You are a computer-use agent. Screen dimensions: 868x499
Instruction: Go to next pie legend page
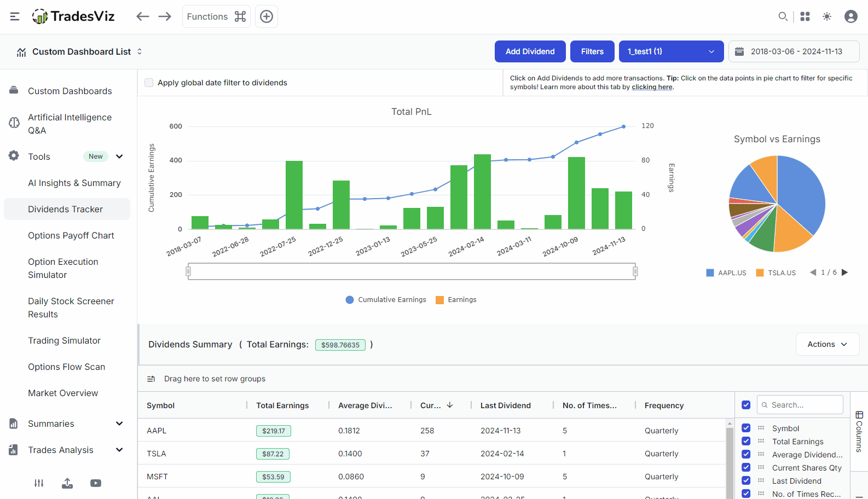pyautogui.click(x=844, y=272)
